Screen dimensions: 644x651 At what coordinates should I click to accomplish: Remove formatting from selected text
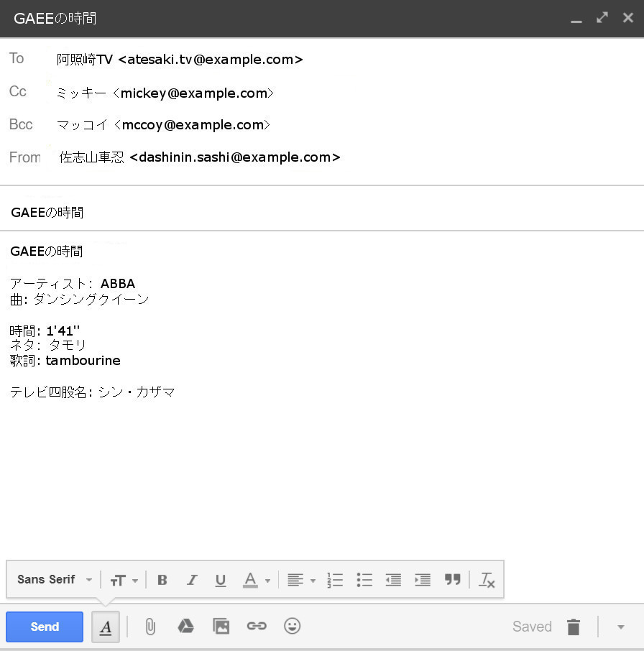tap(487, 579)
